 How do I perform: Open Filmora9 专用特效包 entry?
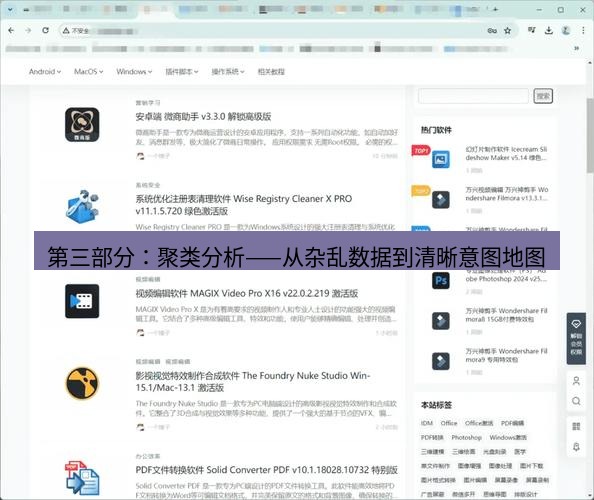tap(506, 355)
